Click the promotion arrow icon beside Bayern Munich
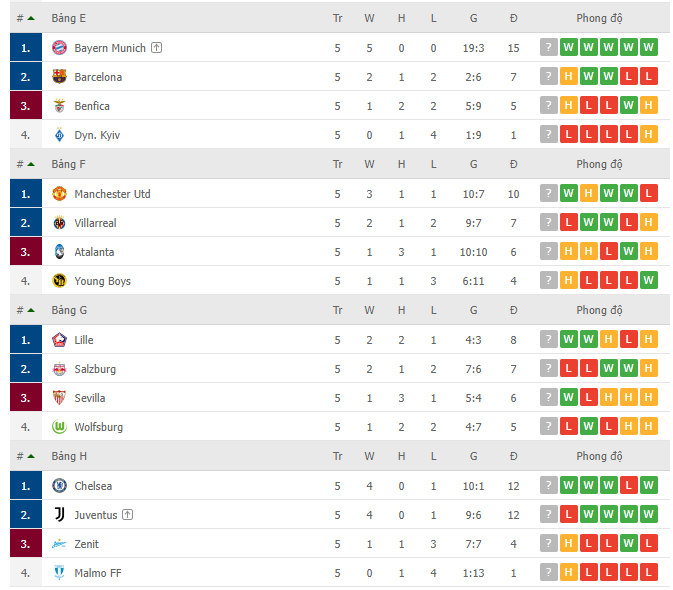The height and width of the screenshot is (590, 673). (157, 48)
